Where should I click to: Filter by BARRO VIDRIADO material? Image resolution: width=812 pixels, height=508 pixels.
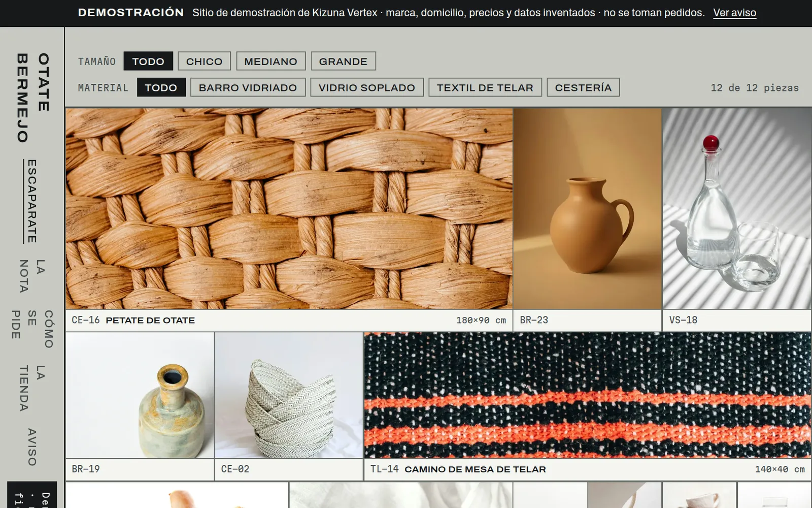(248, 87)
